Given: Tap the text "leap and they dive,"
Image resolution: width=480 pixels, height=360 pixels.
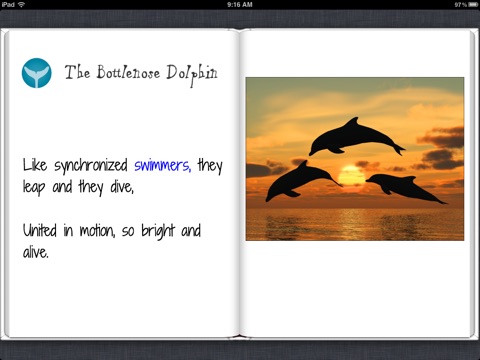Looking at the screenshot, I should click(78, 188).
